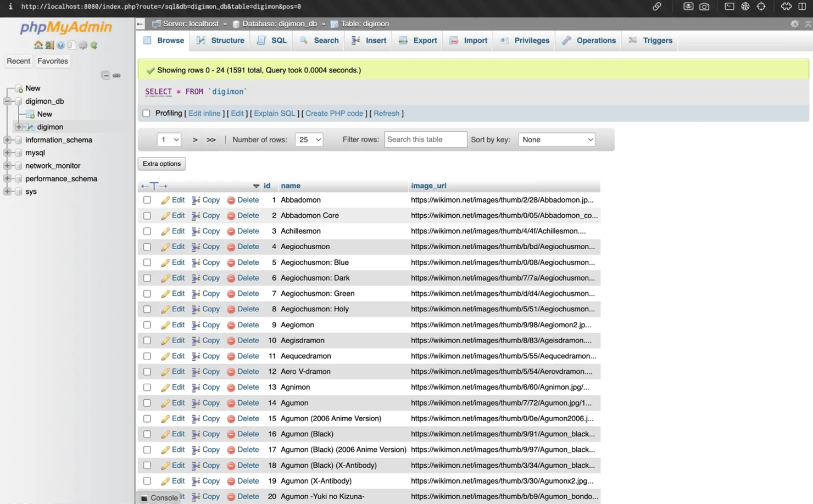Viewport: 813px width, 504px height.
Task: Open Sort by key dropdown
Action: pos(556,140)
